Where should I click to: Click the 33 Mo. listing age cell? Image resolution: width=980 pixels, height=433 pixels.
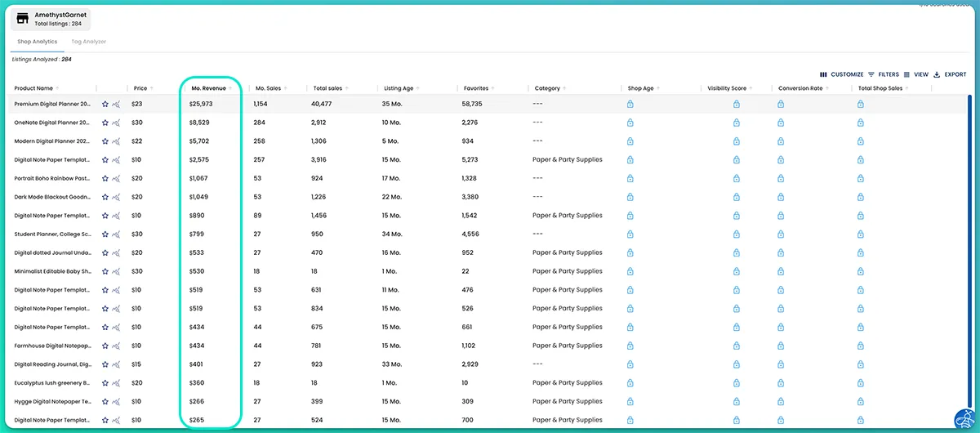[393, 364]
